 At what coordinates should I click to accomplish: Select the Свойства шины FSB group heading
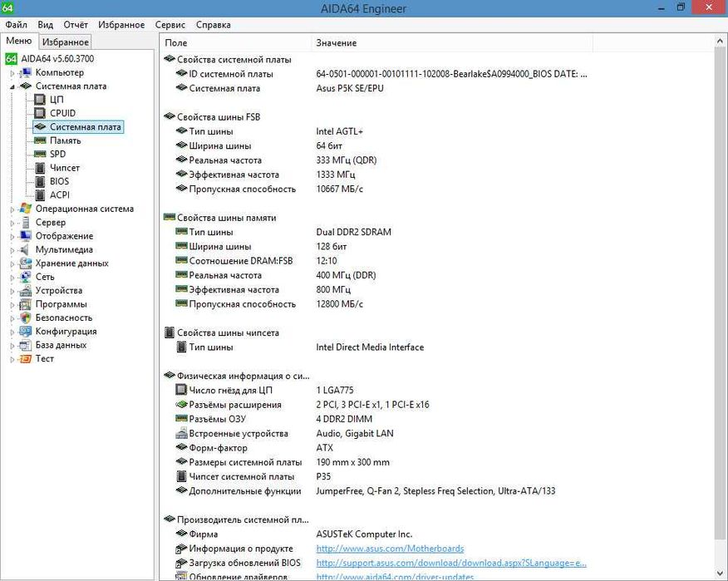219,117
